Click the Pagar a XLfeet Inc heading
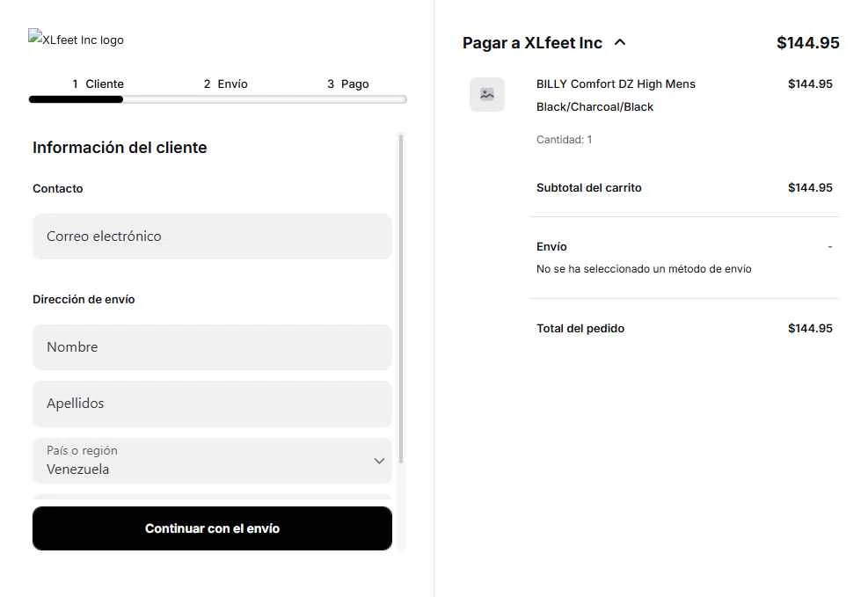868x597 pixels. (x=532, y=42)
